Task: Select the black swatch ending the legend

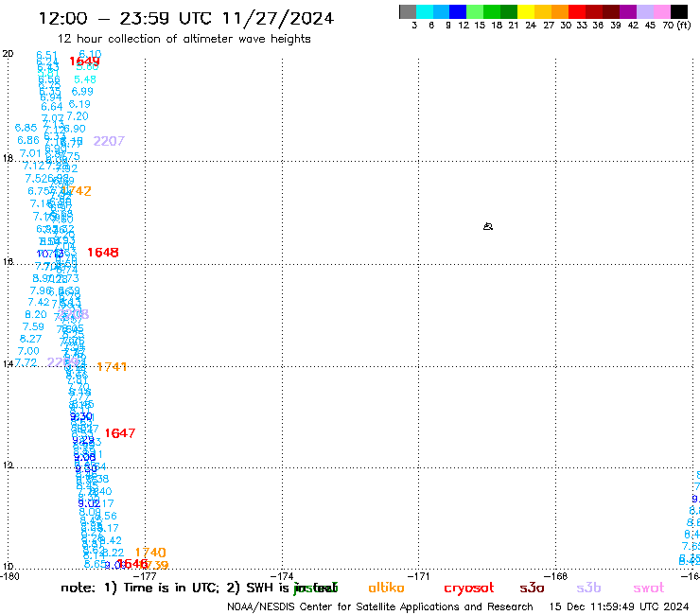Action: [679, 11]
